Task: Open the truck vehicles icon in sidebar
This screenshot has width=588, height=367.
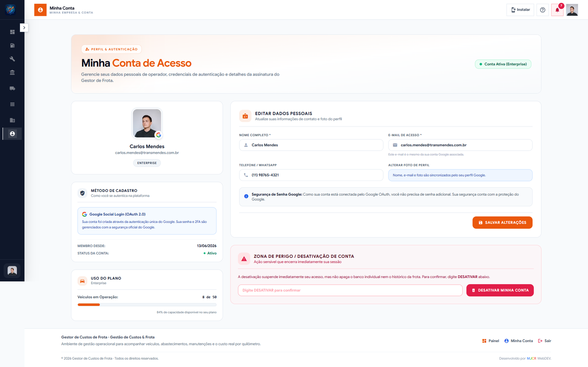Action: tap(12, 88)
